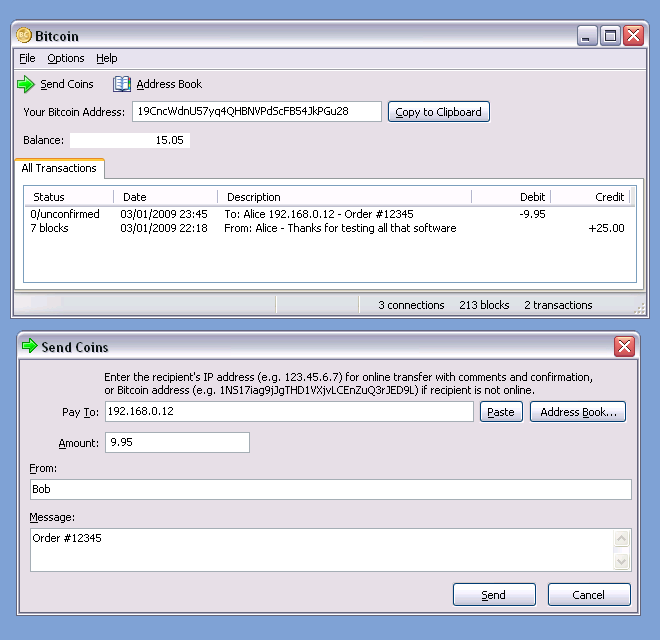This screenshot has width=660, height=640.
Task: Click the Message box scroll up arrow
Action: pos(622,538)
